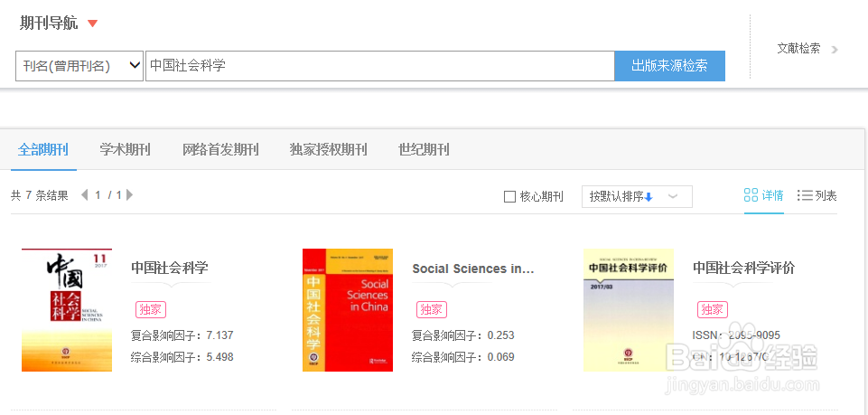Click the 综合影响因子：5.498 text
868x415 pixels.
pos(182,357)
